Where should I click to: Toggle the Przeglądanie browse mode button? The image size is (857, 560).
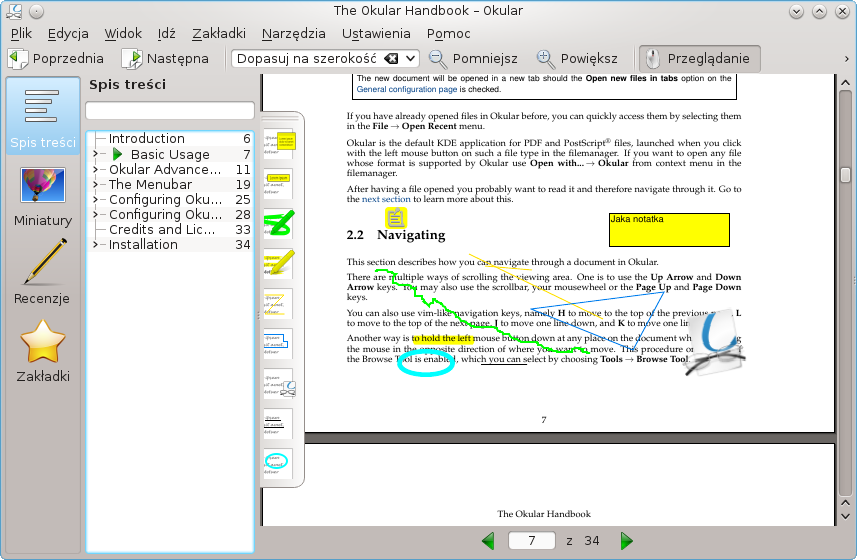pos(699,58)
